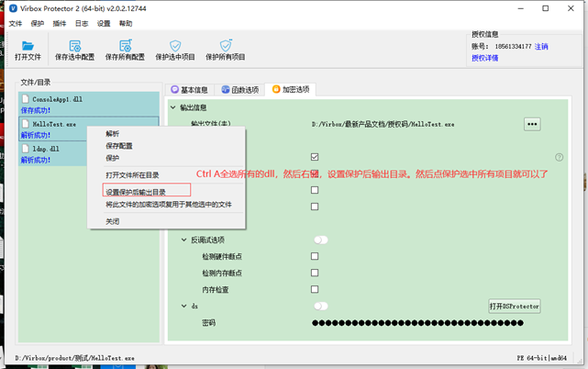Click the 密码 password field
The width and height of the screenshot is (588, 369).
[417, 323]
